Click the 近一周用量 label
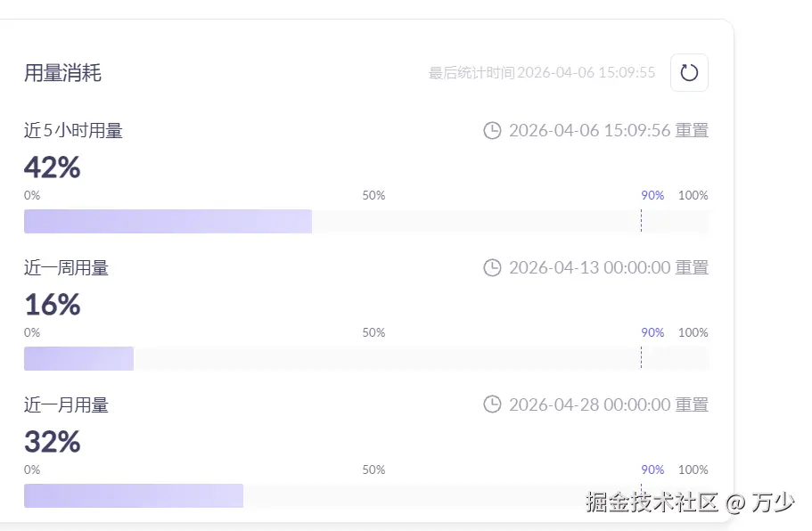 pos(66,267)
